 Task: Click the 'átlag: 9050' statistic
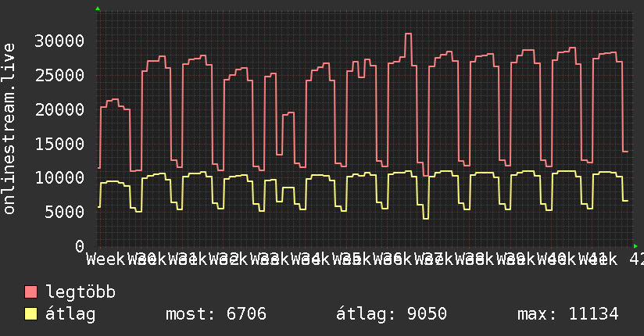[392, 314]
